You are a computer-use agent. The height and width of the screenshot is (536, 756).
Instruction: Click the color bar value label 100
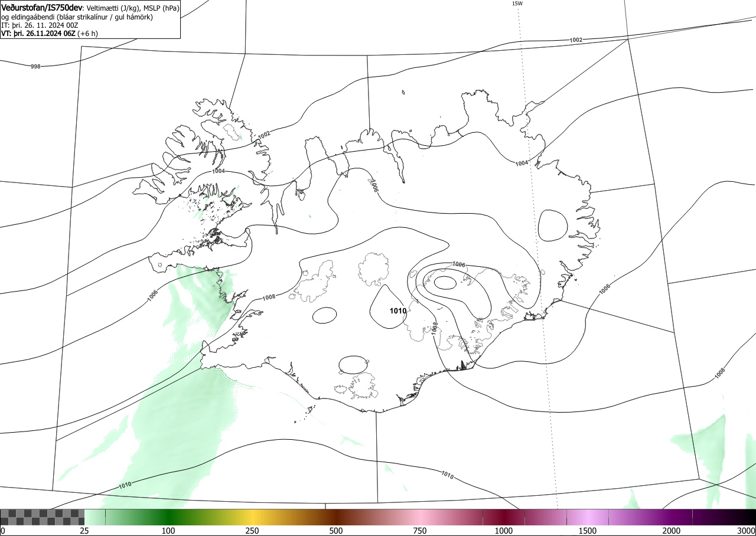tap(168, 531)
